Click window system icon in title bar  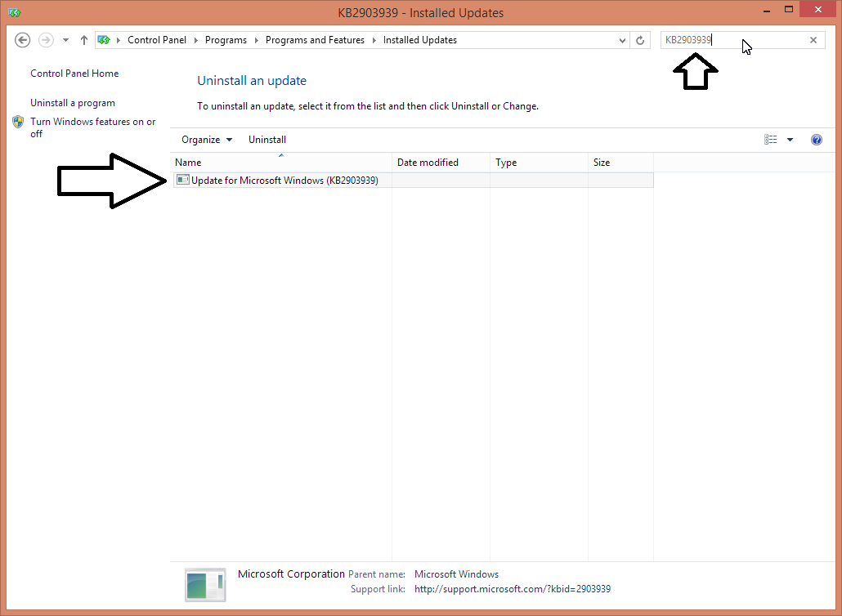click(15, 12)
